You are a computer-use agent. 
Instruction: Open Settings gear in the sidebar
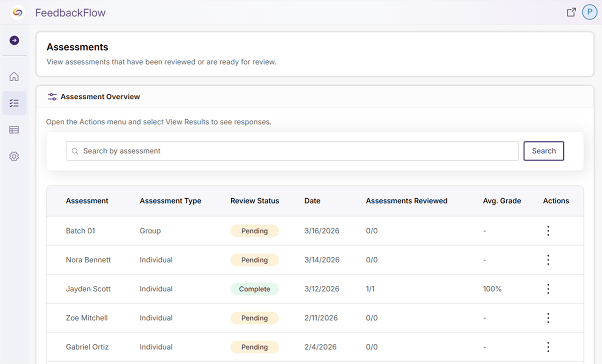pos(14,156)
